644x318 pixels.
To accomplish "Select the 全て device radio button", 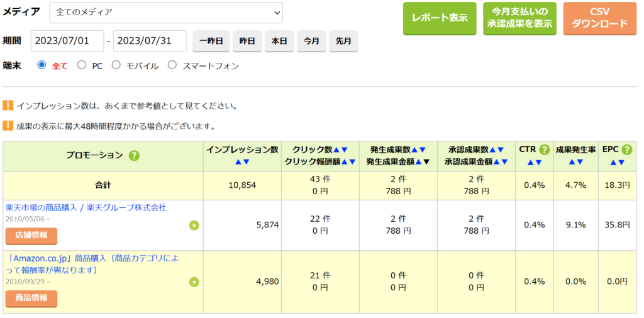I will [42, 65].
